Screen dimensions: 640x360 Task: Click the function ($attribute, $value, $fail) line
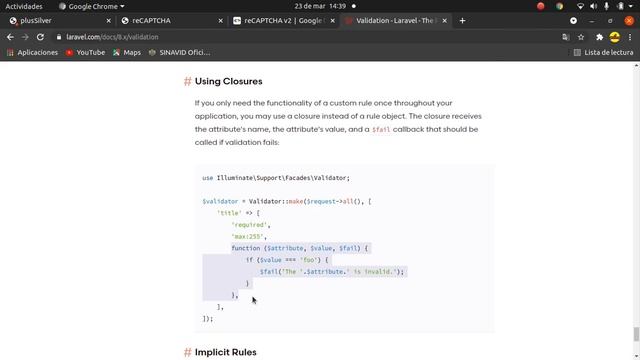coord(300,248)
